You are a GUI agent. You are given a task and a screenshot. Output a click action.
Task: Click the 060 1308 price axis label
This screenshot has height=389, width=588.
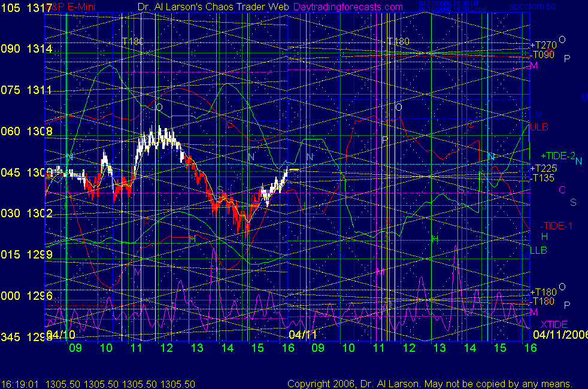[x=26, y=131]
